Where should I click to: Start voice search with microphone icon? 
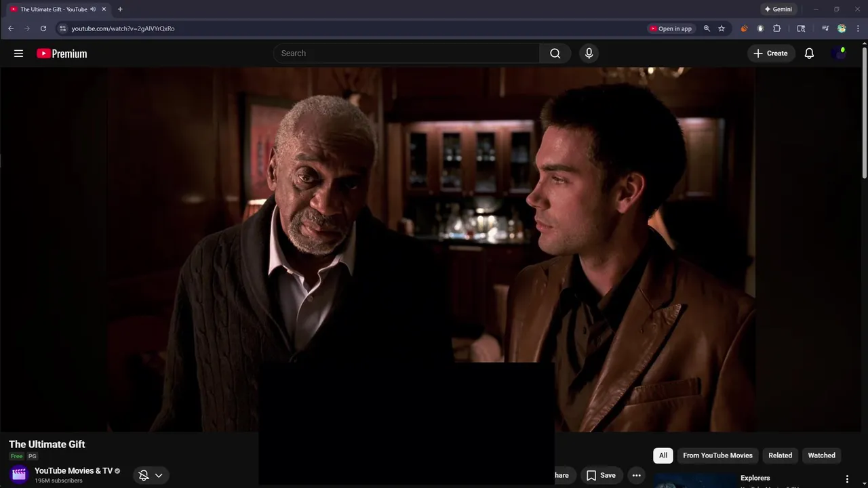click(589, 54)
